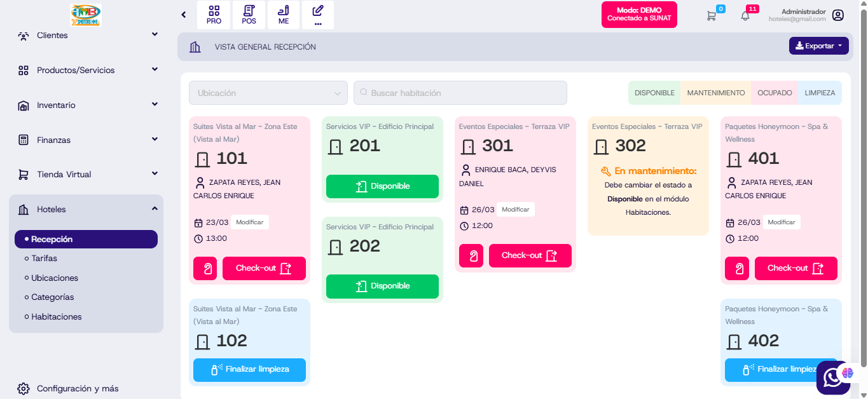868x399 pixels.
Task: Click Check-out for room 401
Action: [796, 268]
